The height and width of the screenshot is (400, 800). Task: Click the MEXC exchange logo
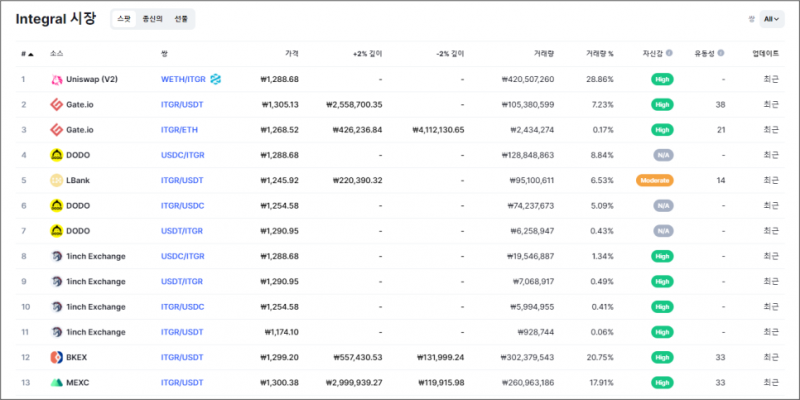point(57,382)
